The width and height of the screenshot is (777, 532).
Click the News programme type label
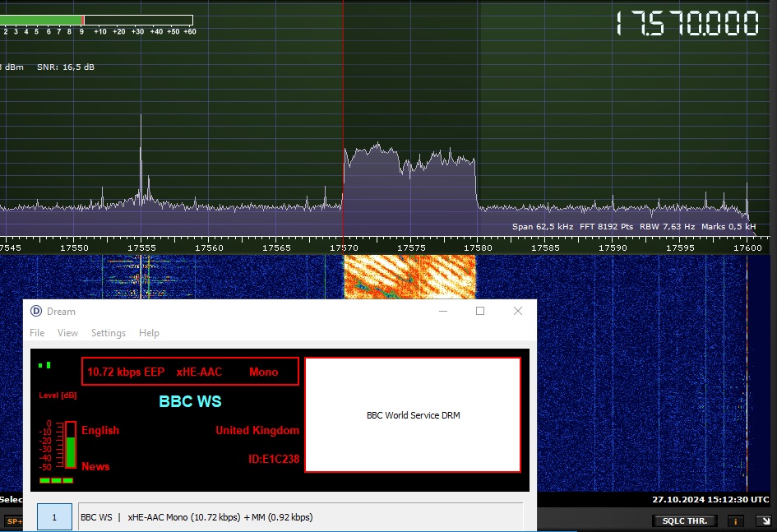95,466
